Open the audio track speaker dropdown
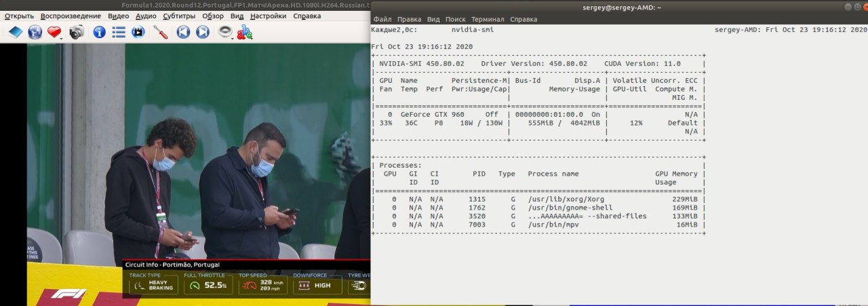The height and width of the screenshot is (306, 868). (226, 32)
